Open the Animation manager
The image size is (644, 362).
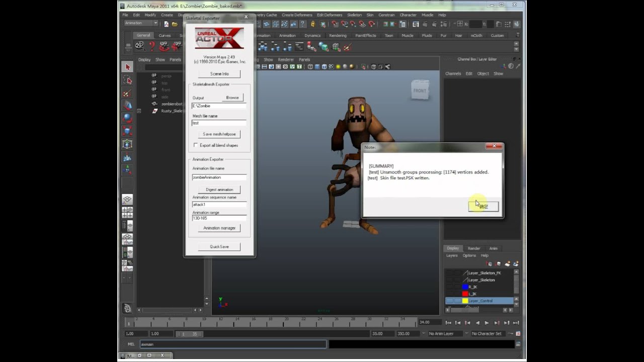pyautogui.click(x=219, y=228)
